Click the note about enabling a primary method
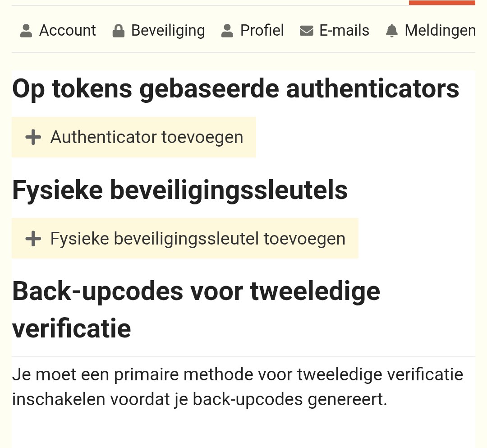The image size is (487, 448). click(237, 387)
